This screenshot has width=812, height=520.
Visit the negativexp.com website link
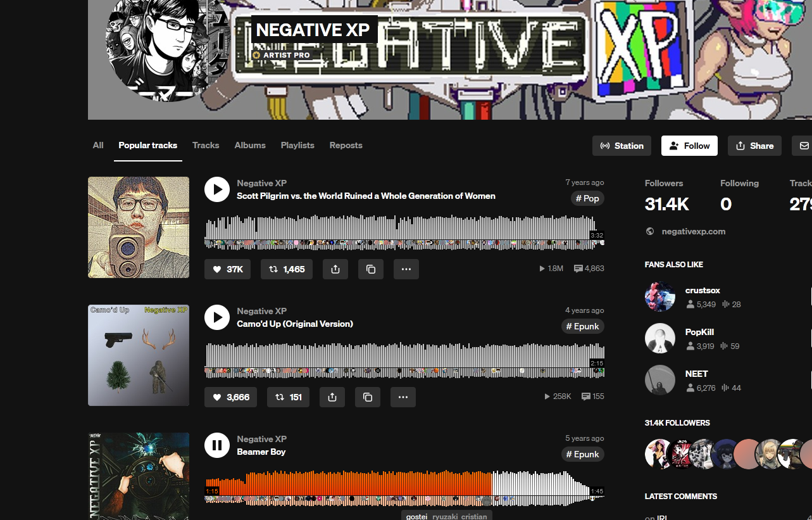pos(694,231)
